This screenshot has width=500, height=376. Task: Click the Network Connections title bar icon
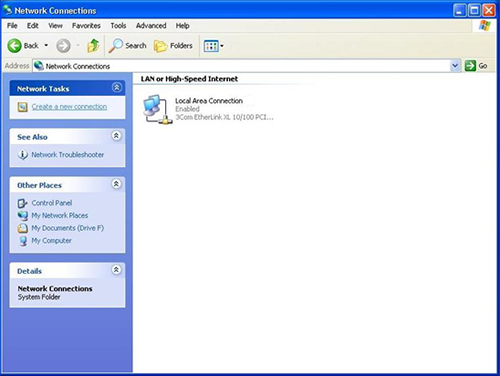pos(7,10)
